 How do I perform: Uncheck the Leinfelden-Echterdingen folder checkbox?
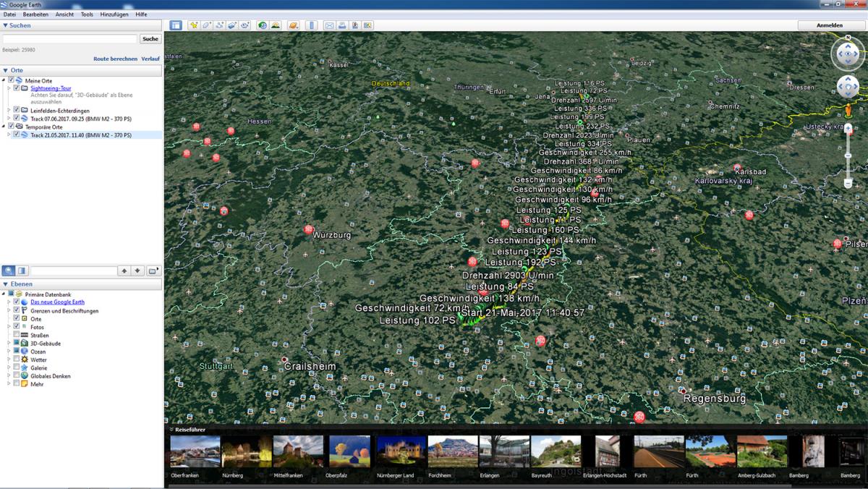(x=17, y=111)
